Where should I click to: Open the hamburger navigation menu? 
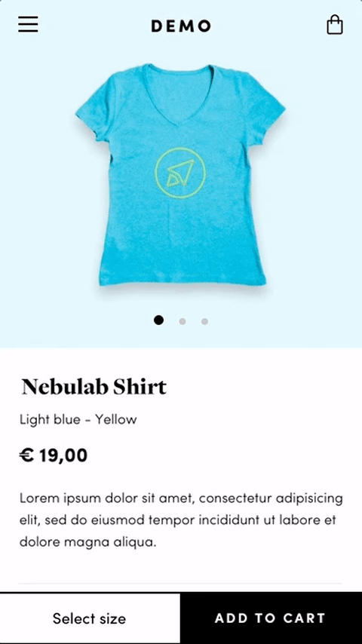pyautogui.click(x=28, y=24)
